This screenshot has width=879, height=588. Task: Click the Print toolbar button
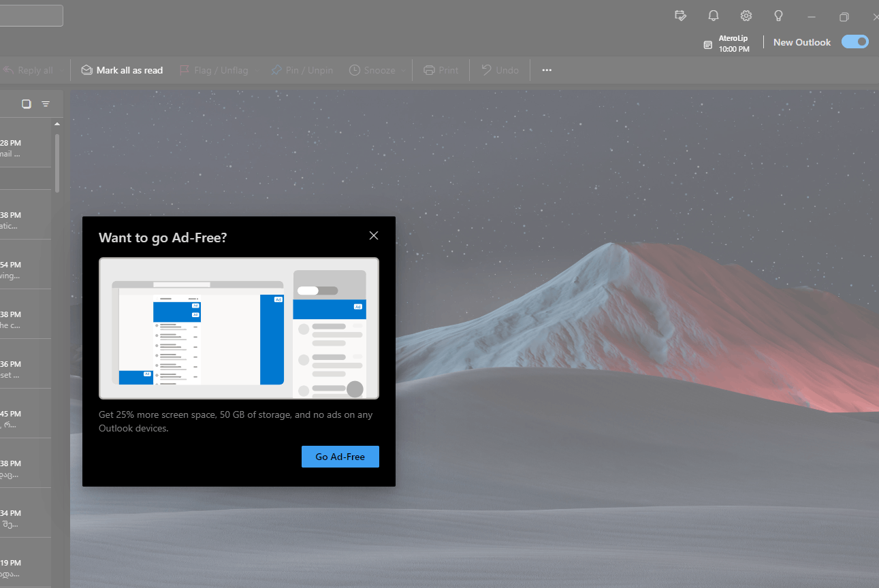[441, 70]
